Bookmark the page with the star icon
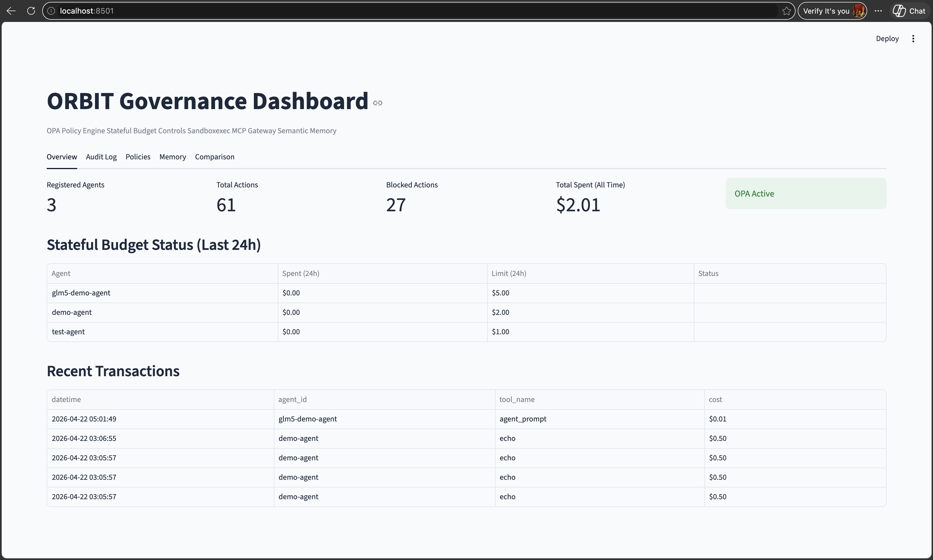 click(787, 11)
